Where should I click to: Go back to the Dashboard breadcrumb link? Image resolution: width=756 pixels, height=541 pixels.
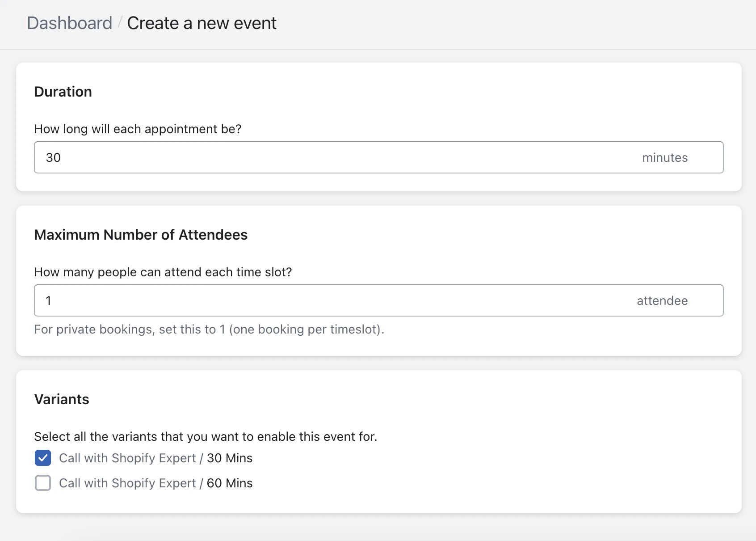(70, 23)
